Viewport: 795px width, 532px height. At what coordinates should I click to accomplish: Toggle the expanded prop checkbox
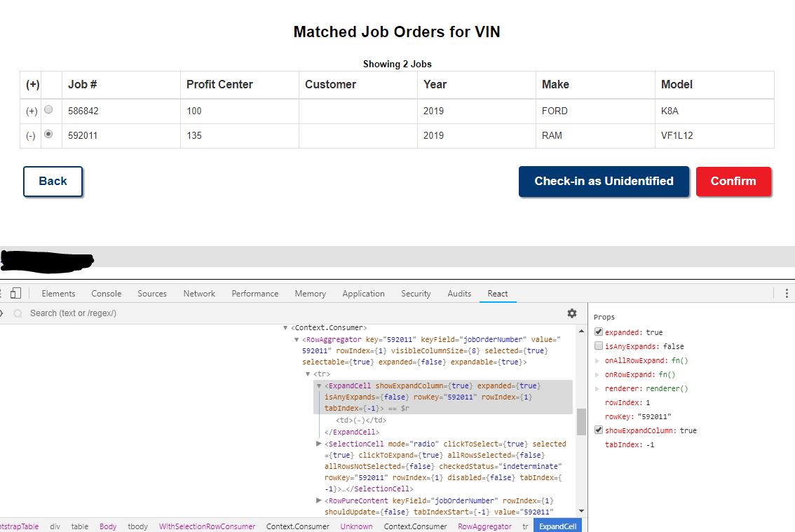tap(598, 332)
